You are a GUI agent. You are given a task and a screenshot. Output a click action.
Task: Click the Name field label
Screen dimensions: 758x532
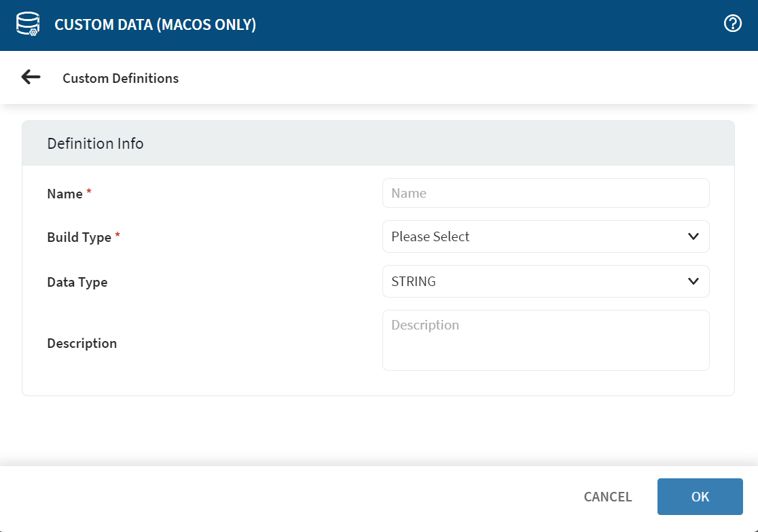point(65,194)
